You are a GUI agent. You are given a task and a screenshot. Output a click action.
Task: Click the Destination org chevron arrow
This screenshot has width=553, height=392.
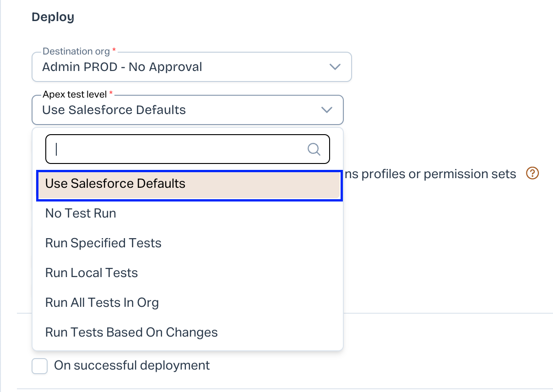pos(335,67)
